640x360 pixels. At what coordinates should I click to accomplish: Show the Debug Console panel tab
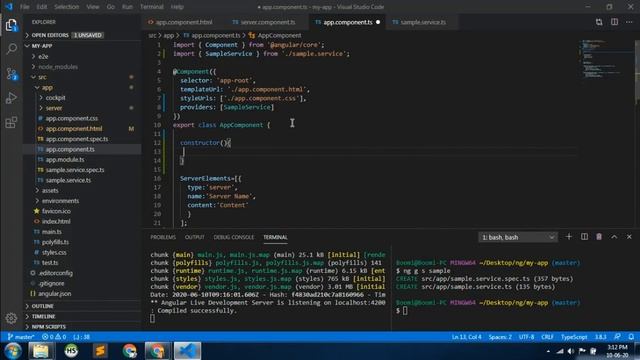(x=233, y=237)
